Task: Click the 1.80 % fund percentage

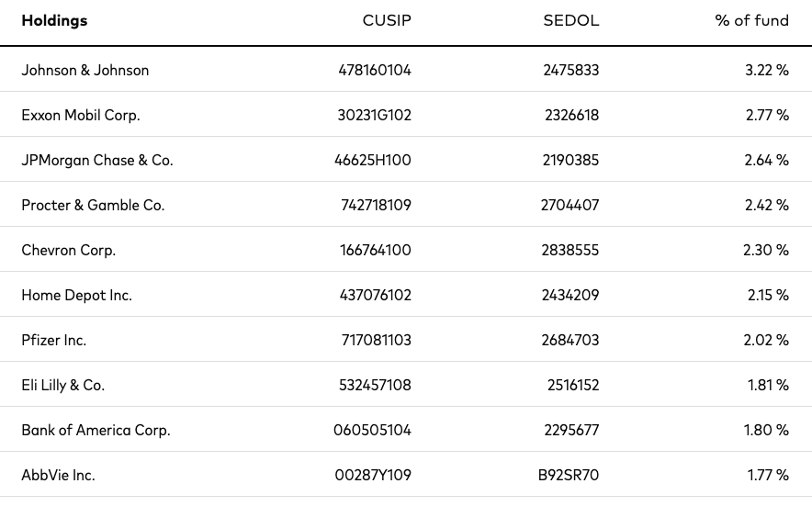Action: 766,431
